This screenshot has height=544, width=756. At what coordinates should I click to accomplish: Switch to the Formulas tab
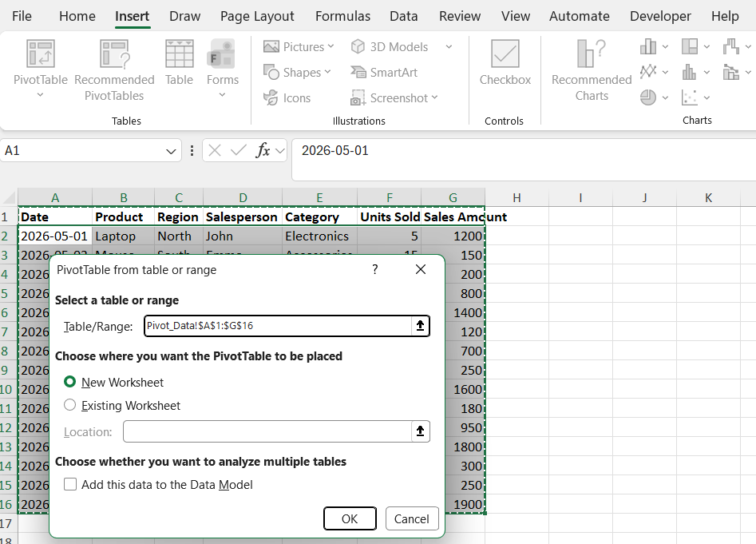point(342,17)
